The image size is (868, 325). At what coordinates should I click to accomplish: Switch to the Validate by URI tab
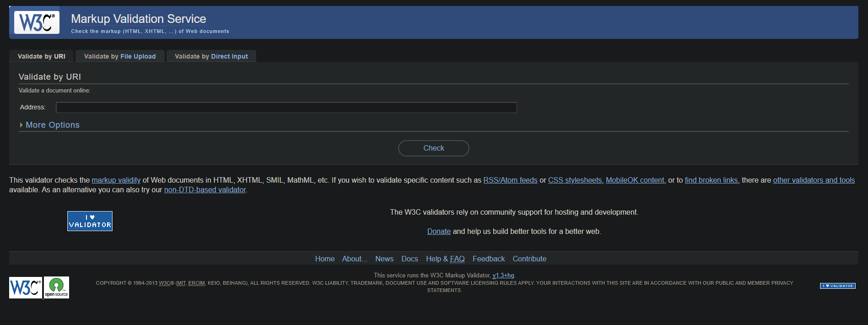pos(41,56)
